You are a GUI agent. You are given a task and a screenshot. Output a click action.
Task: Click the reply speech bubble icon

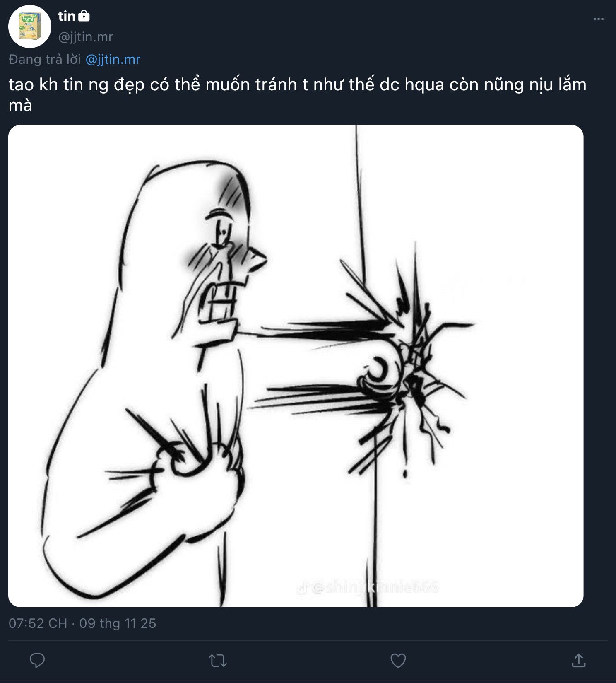(37, 660)
